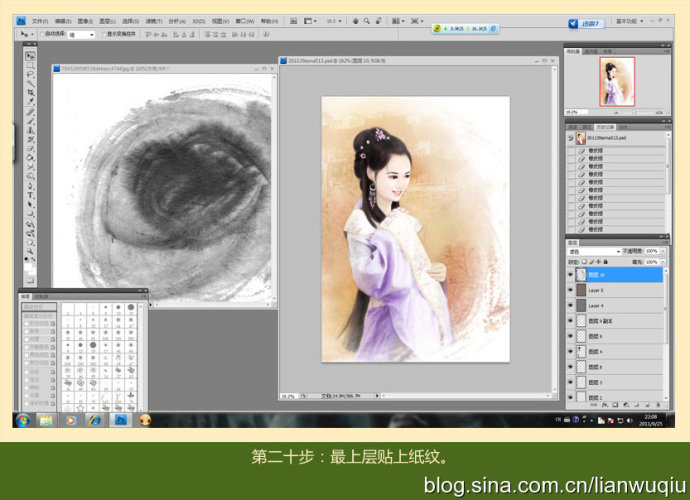
Task: Click the Internet Explorer taskbar icon
Action: 95,420
